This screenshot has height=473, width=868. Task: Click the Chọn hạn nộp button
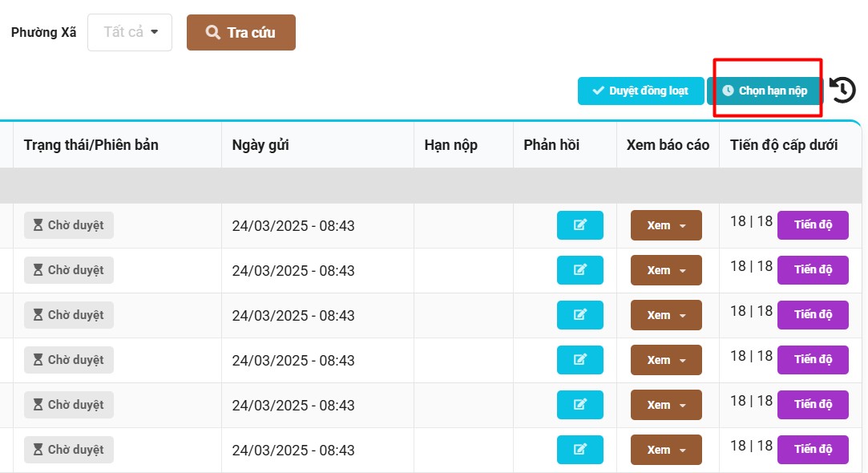(765, 91)
